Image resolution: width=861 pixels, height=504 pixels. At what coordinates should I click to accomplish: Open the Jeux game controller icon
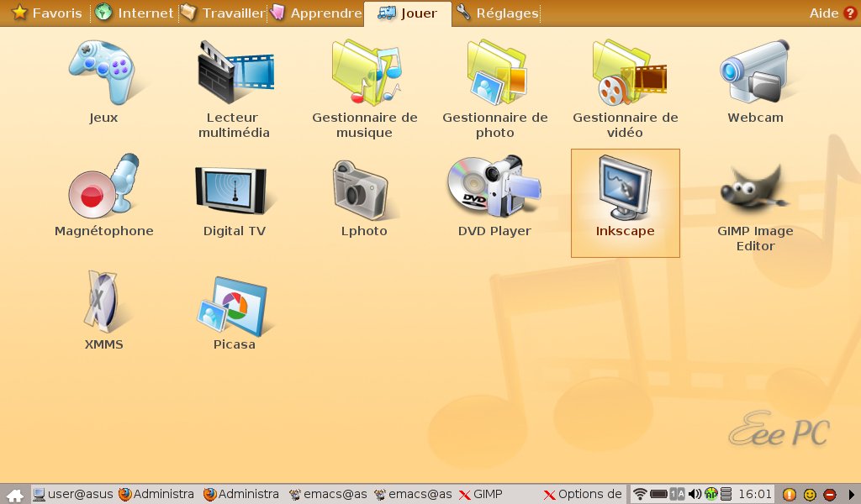pyautogui.click(x=103, y=71)
